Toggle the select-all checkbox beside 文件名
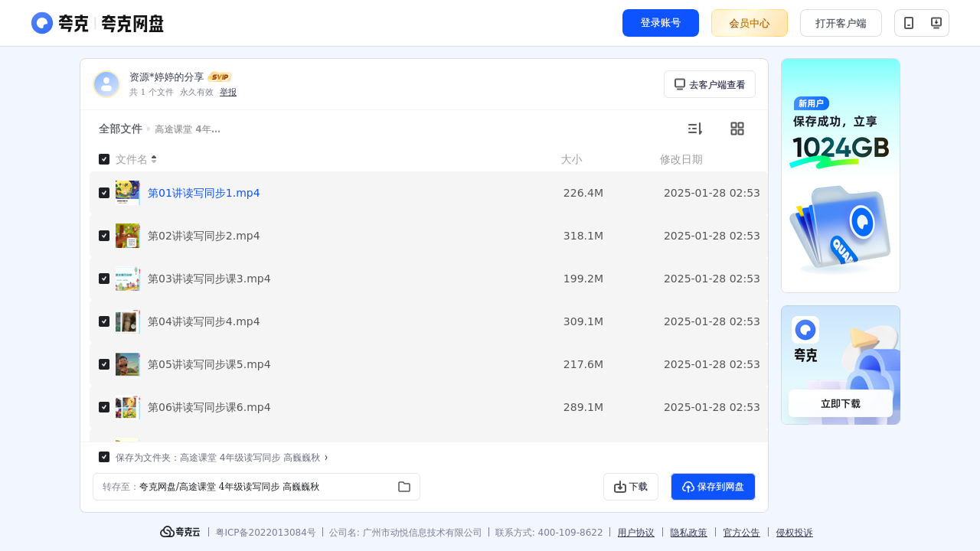 point(104,159)
